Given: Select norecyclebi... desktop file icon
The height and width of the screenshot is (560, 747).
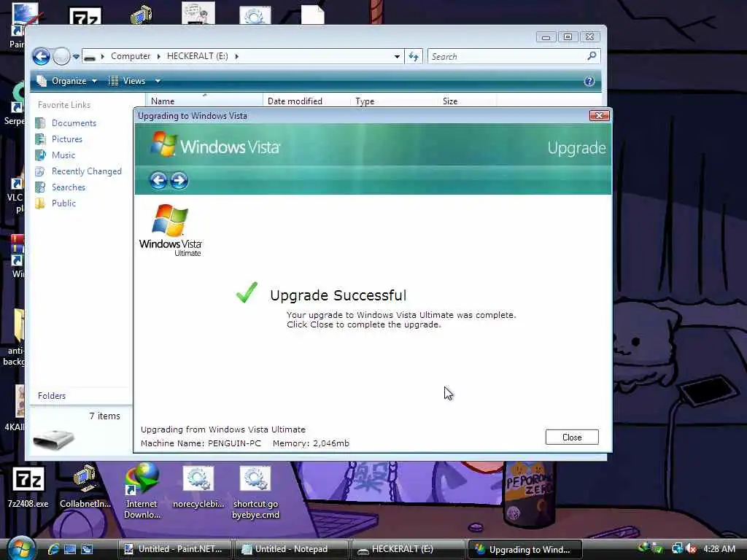Looking at the screenshot, I should [x=198, y=487].
